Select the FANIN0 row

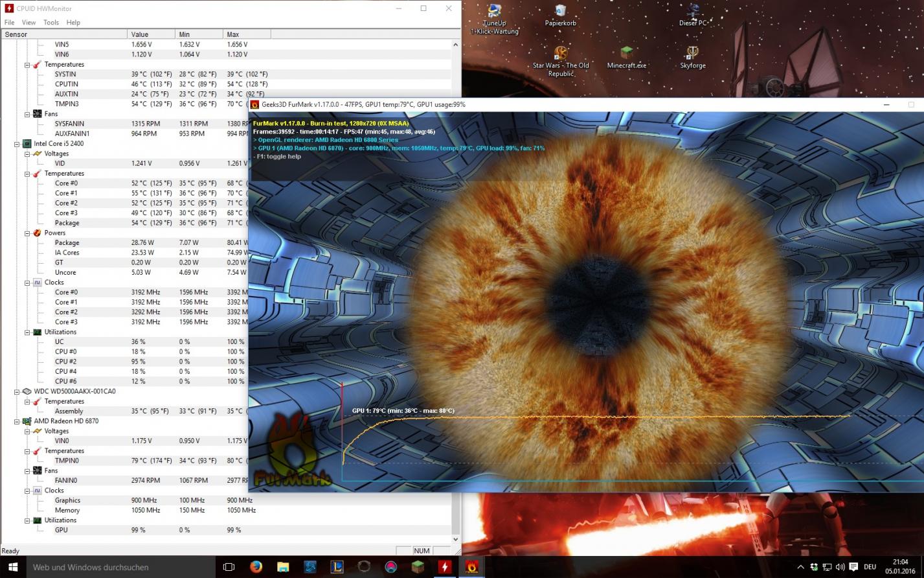(x=151, y=481)
